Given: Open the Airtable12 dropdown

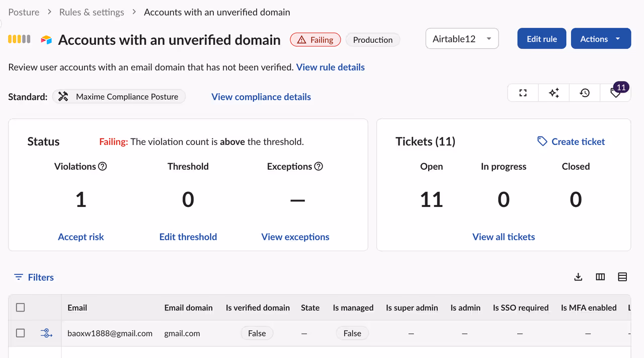Looking at the screenshot, I should (x=462, y=39).
